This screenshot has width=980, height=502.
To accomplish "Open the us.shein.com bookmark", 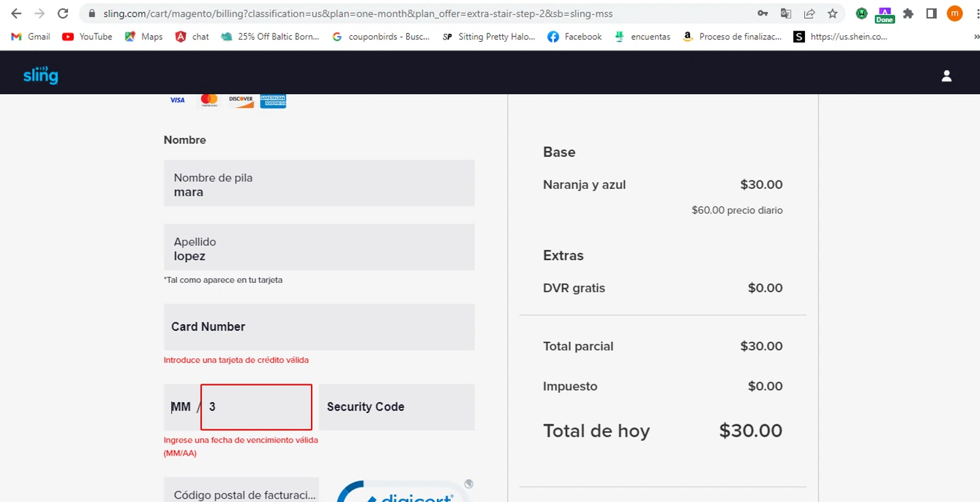I will coord(840,37).
